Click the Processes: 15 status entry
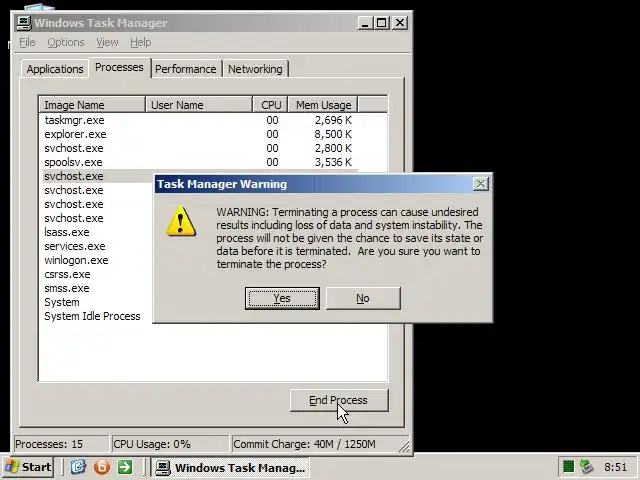Screen dimensions: 640x480 pos(61,444)
